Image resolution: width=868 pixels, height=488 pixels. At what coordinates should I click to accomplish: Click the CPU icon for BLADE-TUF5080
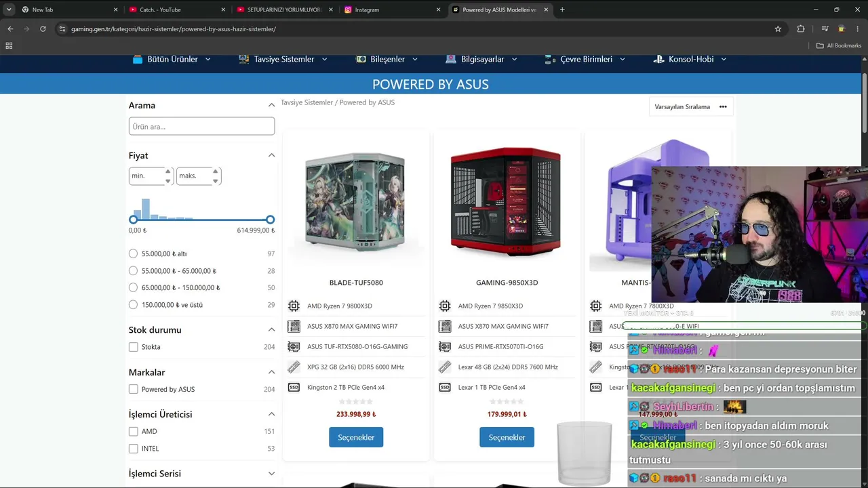(x=294, y=306)
